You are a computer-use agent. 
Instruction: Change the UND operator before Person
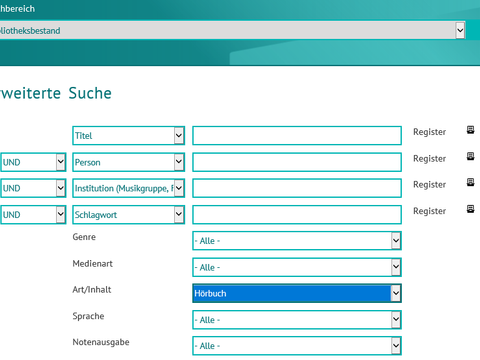tap(33, 162)
